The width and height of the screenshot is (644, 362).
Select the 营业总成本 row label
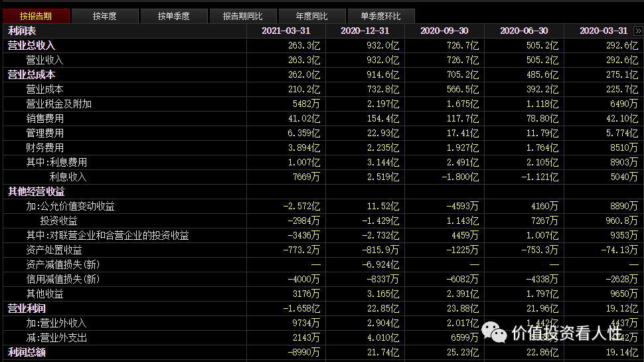coord(31,75)
